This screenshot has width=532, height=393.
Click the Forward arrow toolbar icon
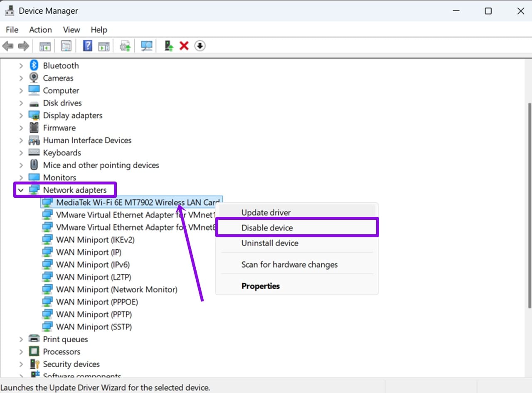pyautogui.click(x=23, y=46)
